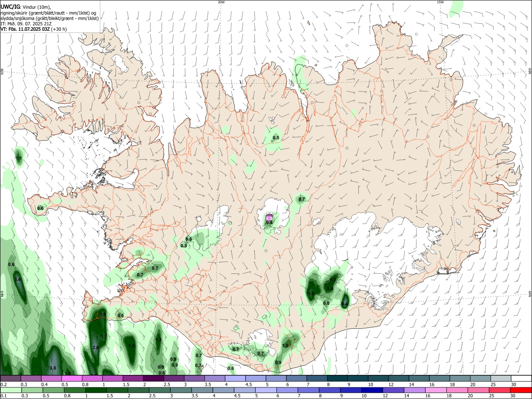Pick the dusky purple 0.2–0.3 snow swatch
532x399 pixels.
point(11,379)
